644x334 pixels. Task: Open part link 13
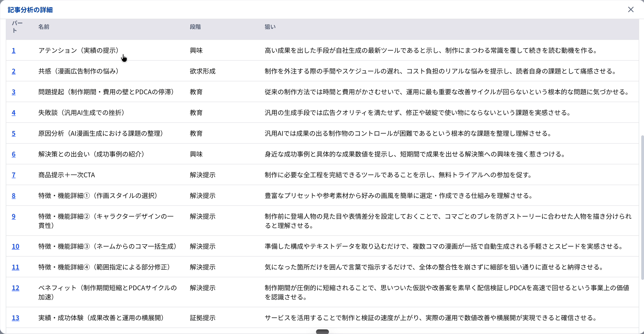(x=15, y=318)
